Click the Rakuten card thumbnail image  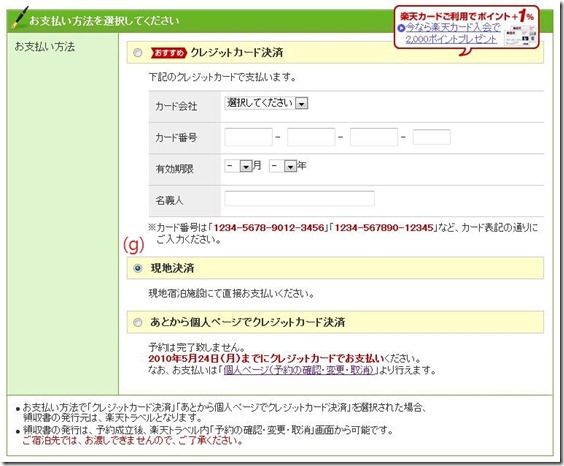tap(520, 35)
